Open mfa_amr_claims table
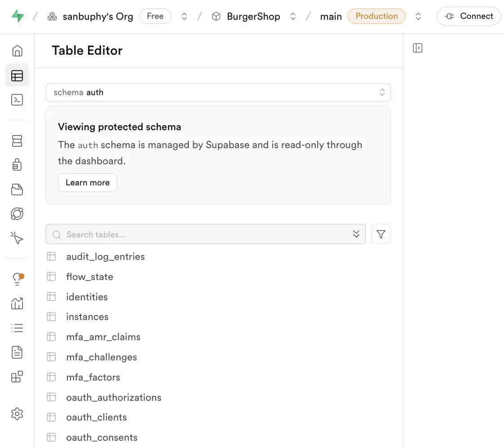 (x=103, y=337)
